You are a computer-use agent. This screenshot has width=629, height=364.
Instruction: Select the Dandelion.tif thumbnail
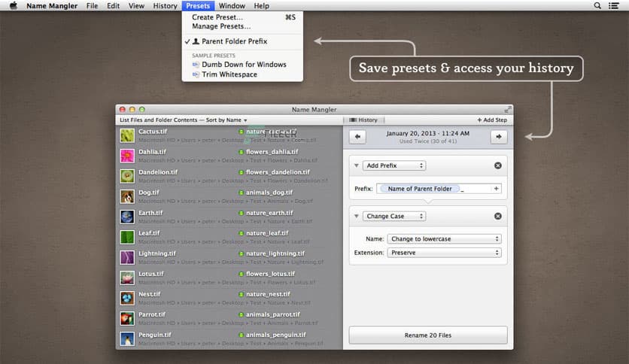point(127,176)
